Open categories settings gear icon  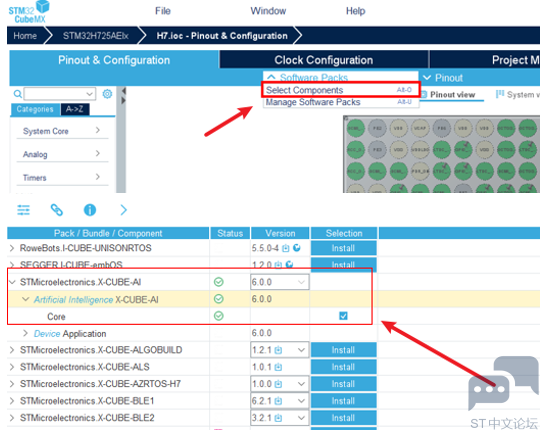pyautogui.click(x=107, y=94)
